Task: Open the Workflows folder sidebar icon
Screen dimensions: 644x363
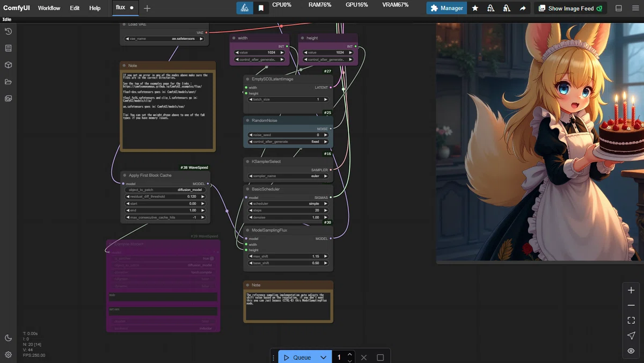Action: [x=8, y=82]
